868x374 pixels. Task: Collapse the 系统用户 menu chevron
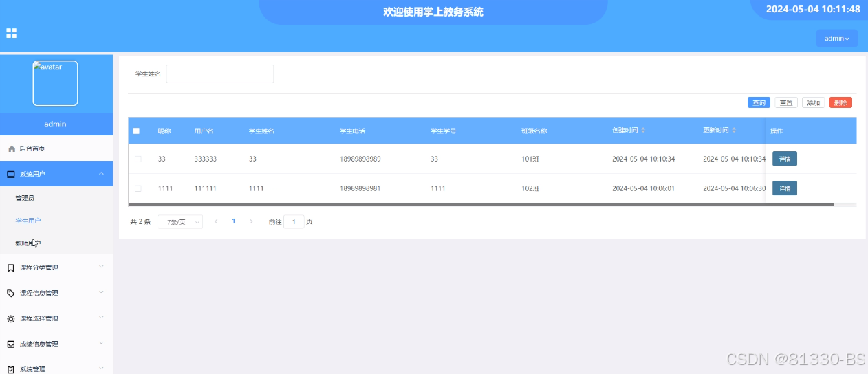pyautogui.click(x=102, y=173)
